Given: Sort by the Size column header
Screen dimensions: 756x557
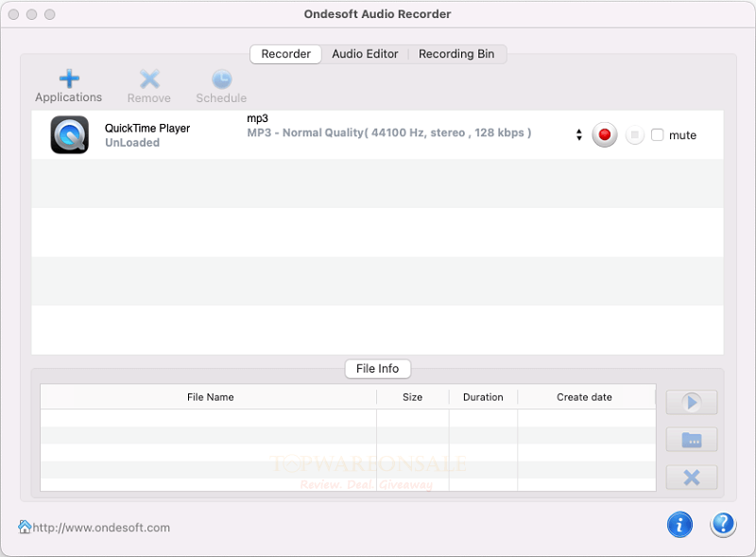Looking at the screenshot, I should click(x=413, y=397).
